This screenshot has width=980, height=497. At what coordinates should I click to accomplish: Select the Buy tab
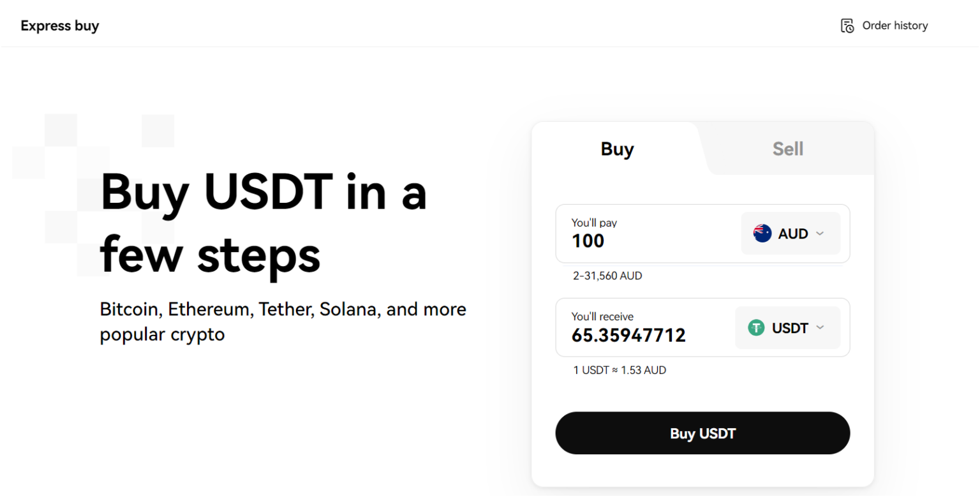point(617,149)
